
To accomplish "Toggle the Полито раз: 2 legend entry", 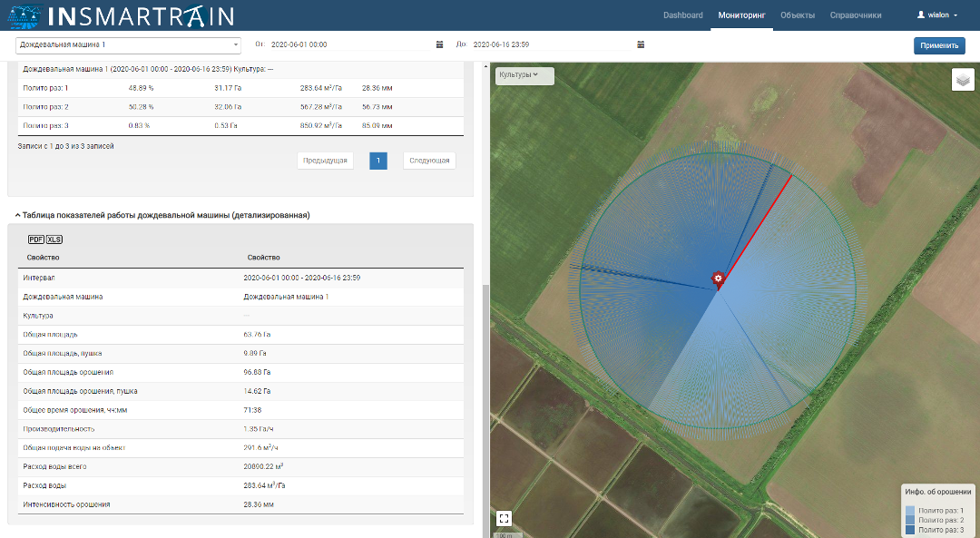I will 941,522.
